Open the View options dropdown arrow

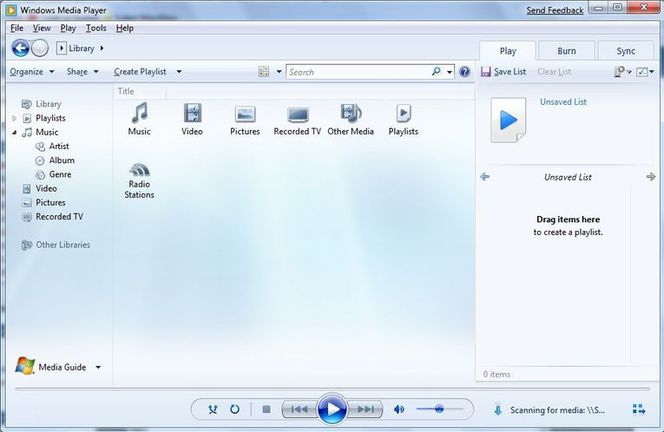(279, 72)
